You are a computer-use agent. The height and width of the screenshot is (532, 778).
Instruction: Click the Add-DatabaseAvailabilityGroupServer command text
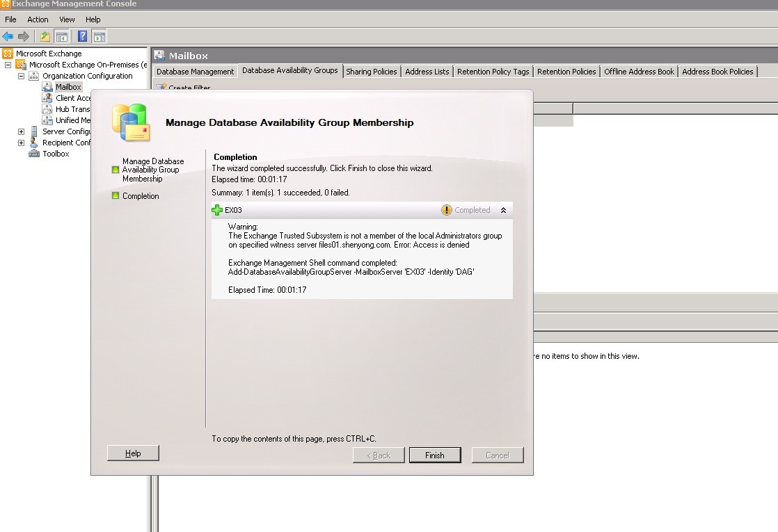point(351,272)
